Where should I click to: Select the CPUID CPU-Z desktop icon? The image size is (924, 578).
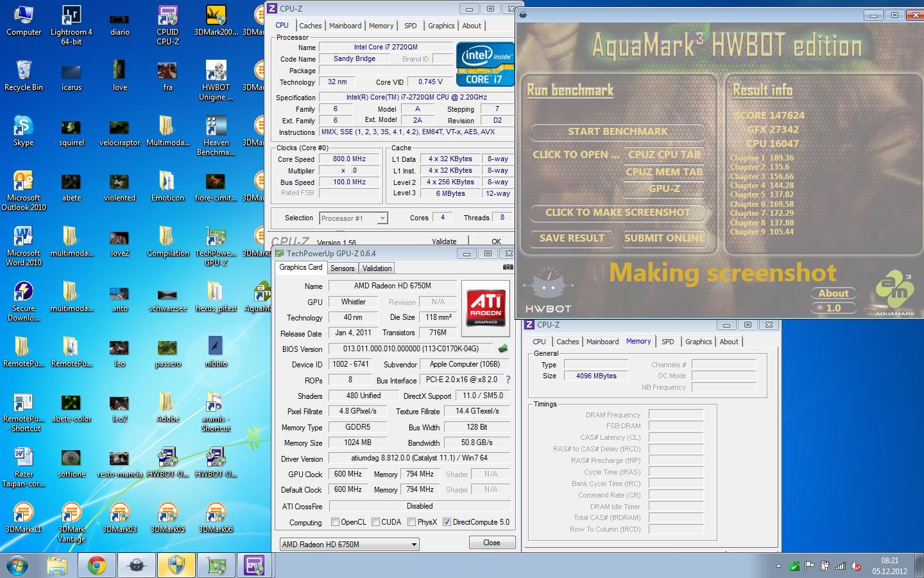[x=167, y=25]
